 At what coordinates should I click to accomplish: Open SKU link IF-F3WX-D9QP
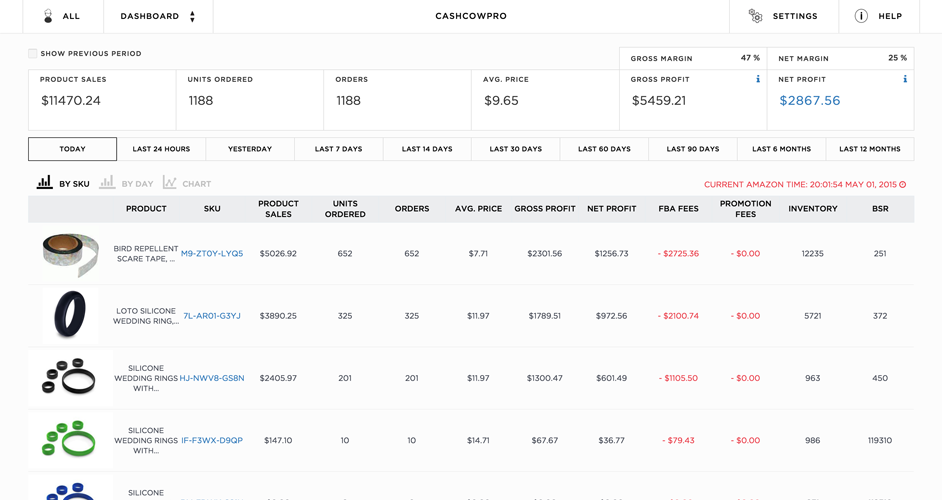[212, 441]
